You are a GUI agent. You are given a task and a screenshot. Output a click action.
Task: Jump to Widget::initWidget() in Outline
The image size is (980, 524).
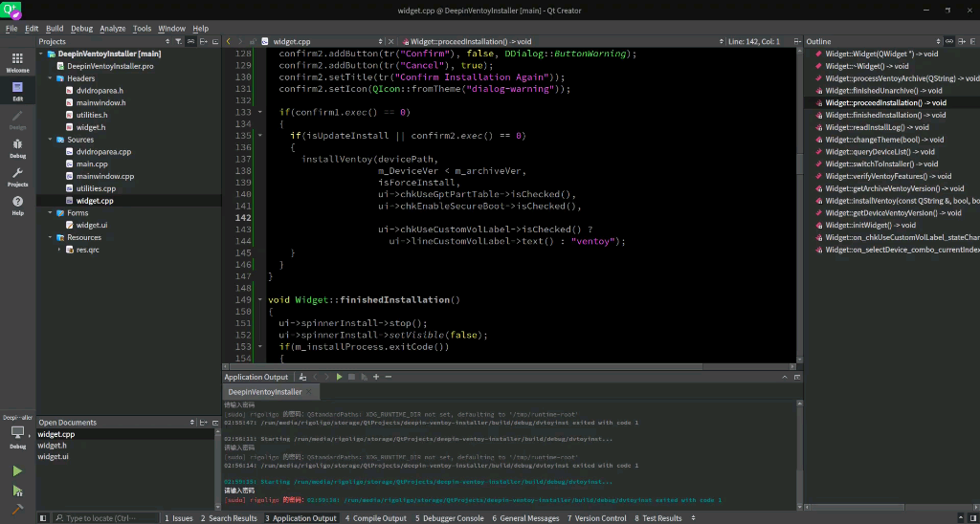click(870, 225)
